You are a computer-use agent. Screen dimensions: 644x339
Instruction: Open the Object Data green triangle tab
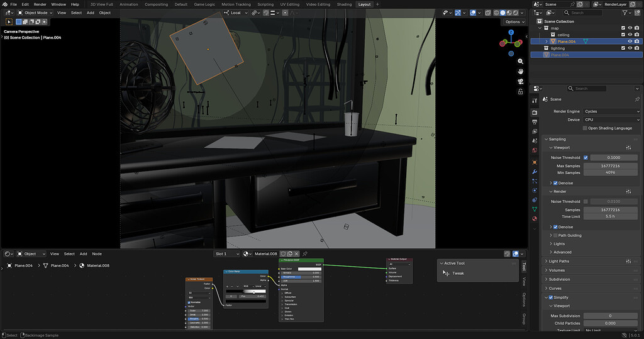coord(535,209)
